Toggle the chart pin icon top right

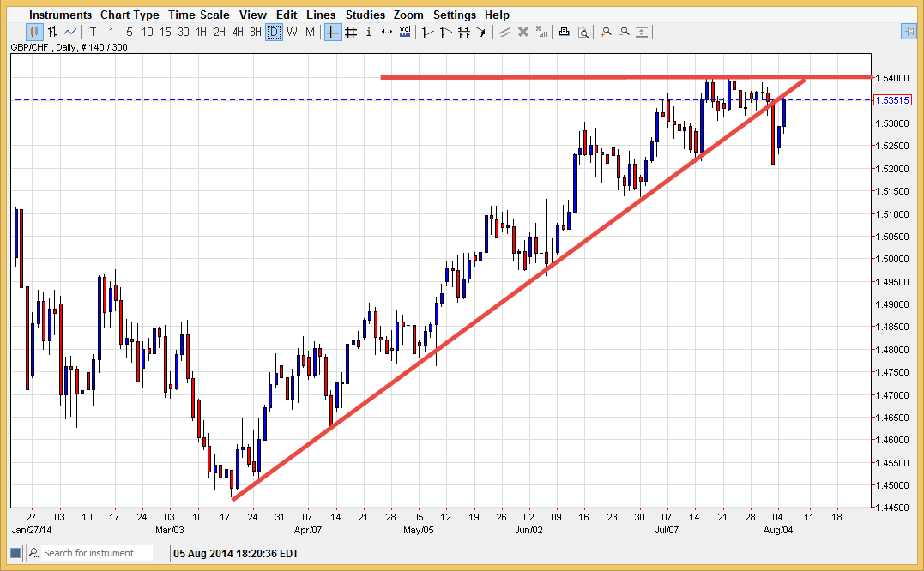(909, 32)
